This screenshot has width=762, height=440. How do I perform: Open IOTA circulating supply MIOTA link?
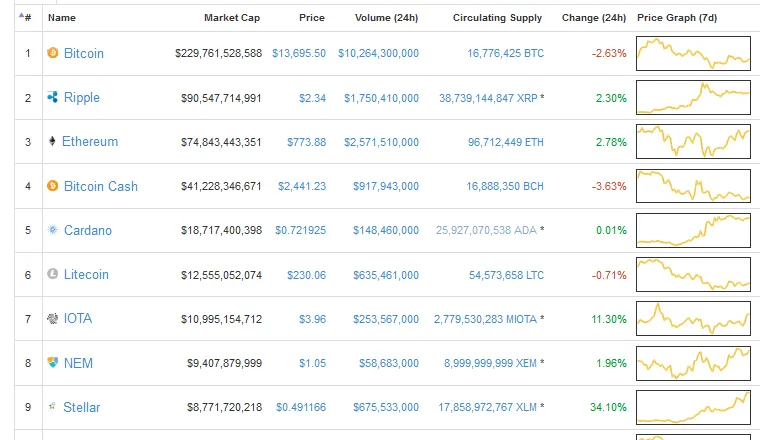pyautogui.click(x=485, y=319)
